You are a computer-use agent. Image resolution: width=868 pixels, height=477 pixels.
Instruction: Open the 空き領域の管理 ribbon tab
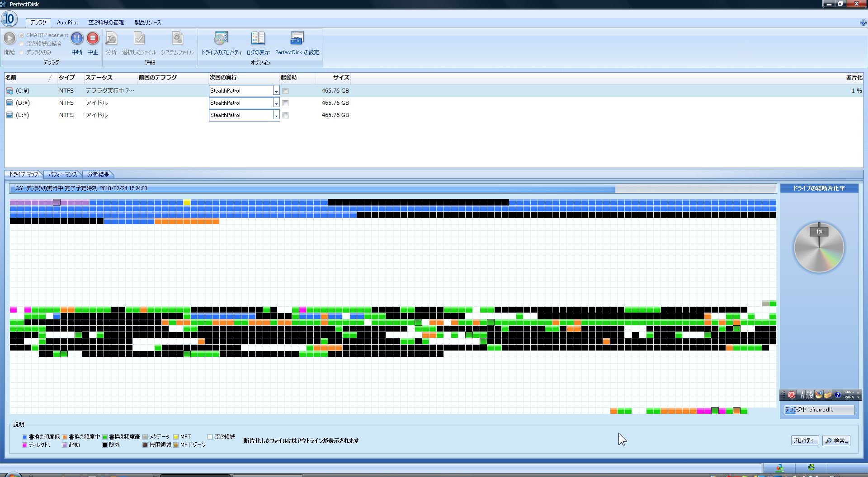(106, 23)
